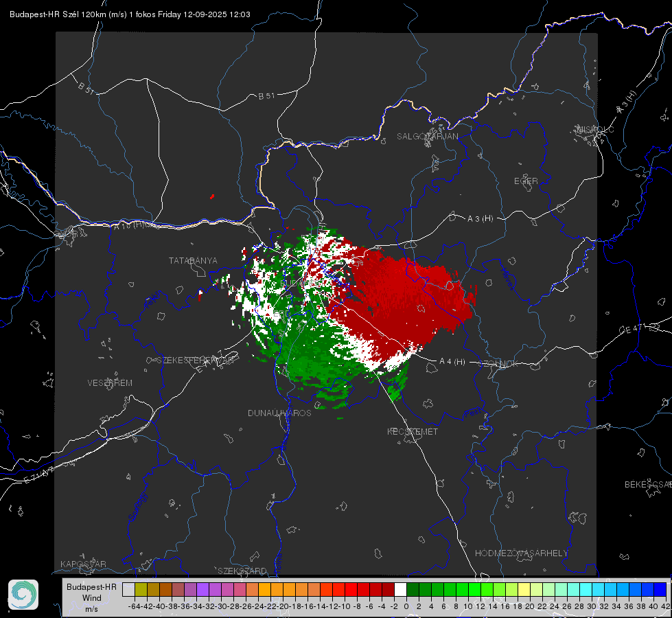Select the white swatch between -2 and 0
Image resolution: width=672 pixels, height=618 pixels.
tap(400, 589)
